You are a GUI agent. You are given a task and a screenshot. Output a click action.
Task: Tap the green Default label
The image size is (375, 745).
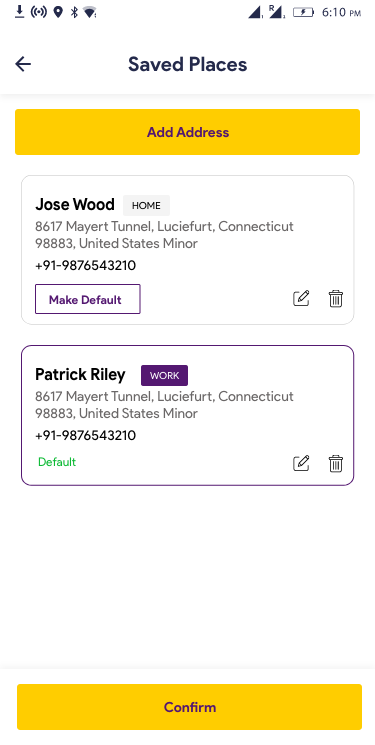click(57, 462)
